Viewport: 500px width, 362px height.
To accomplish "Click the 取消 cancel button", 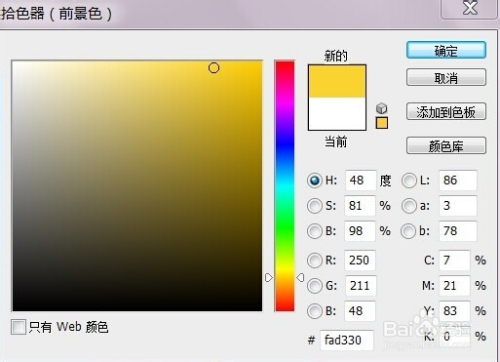I will point(446,78).
